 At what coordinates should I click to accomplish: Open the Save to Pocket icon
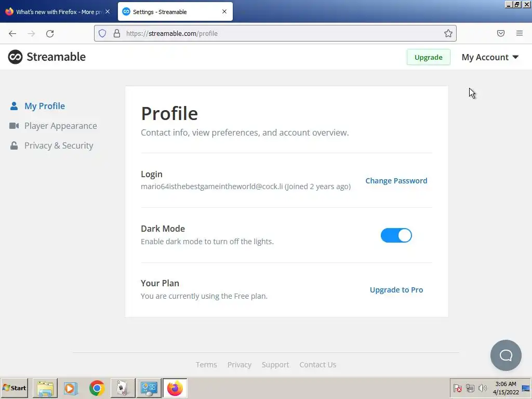(x=501, y=33)
